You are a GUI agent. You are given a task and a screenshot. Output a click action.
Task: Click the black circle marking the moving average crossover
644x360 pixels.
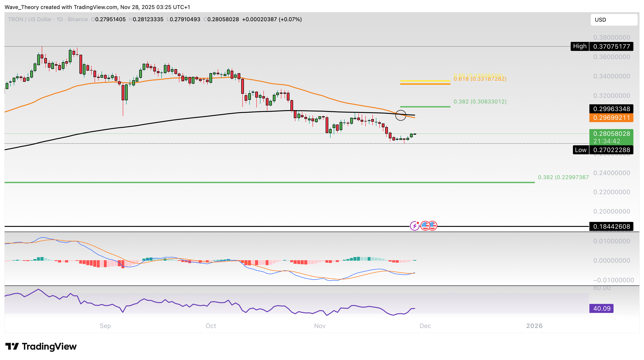click(x=401, y=116)
